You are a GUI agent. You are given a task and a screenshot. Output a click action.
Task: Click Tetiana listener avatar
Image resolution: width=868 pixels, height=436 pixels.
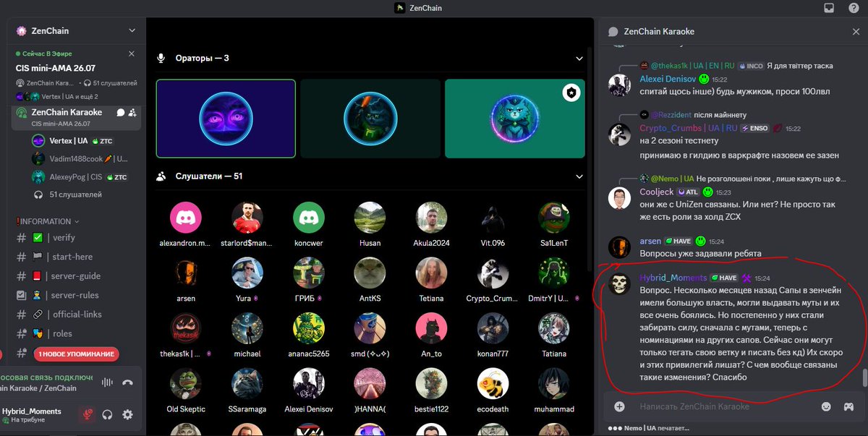(x=432, y=272)
